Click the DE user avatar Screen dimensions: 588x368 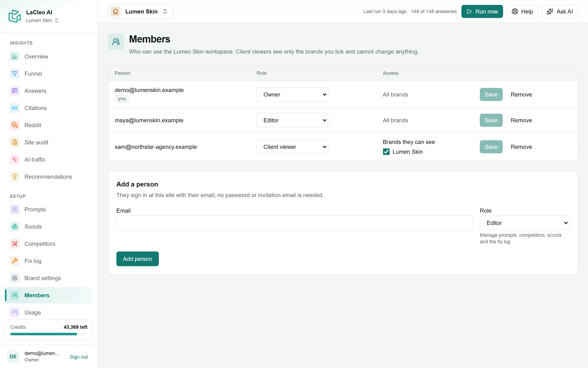tap(13, 356)
